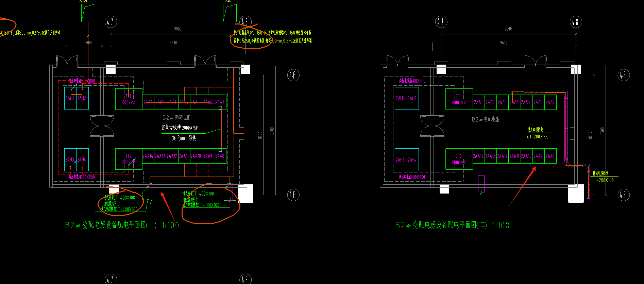Click the 9000 dimension in plan (二)

tap(508, 29)
